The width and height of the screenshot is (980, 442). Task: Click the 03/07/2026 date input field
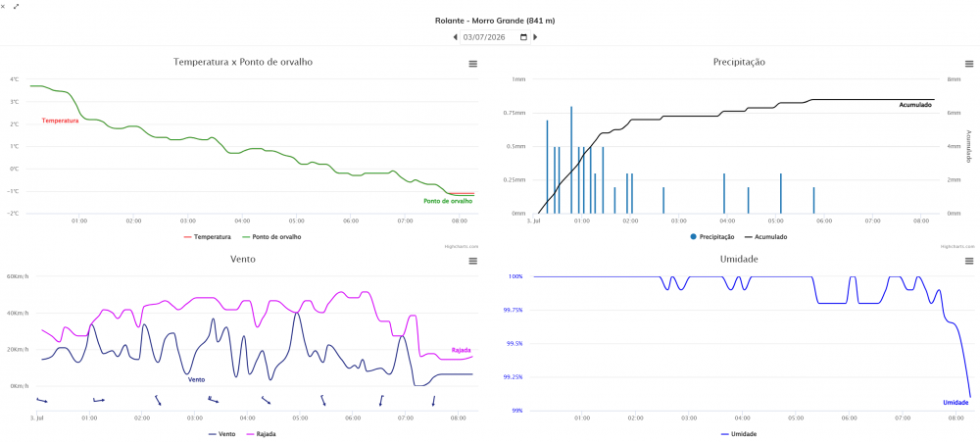pyautogui.click(x=495, y=37)
